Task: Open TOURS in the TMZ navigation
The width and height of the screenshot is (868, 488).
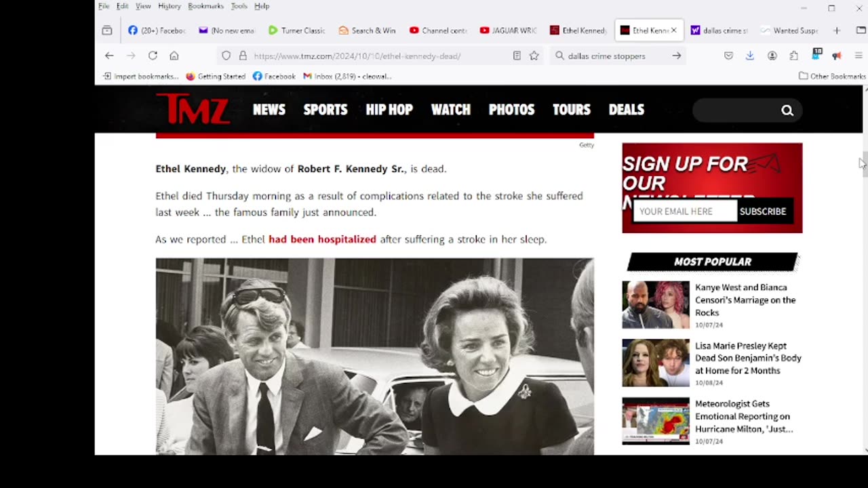Action: point(572,110)
